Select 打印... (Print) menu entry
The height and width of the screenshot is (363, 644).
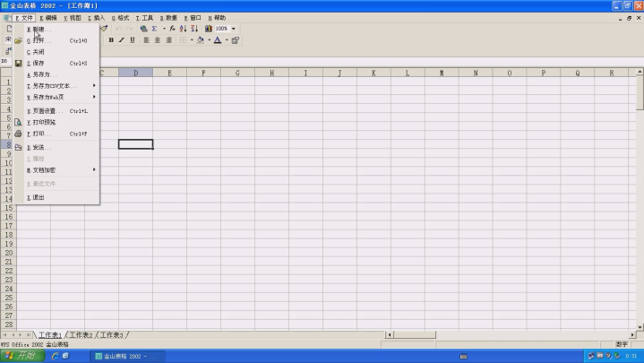tap(56, 134)
